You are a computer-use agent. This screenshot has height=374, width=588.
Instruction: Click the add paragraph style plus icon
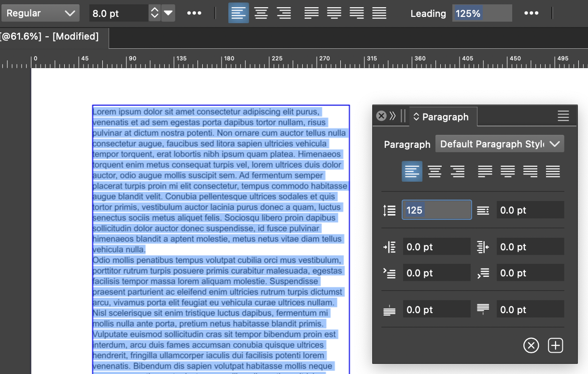click(556, 345)
